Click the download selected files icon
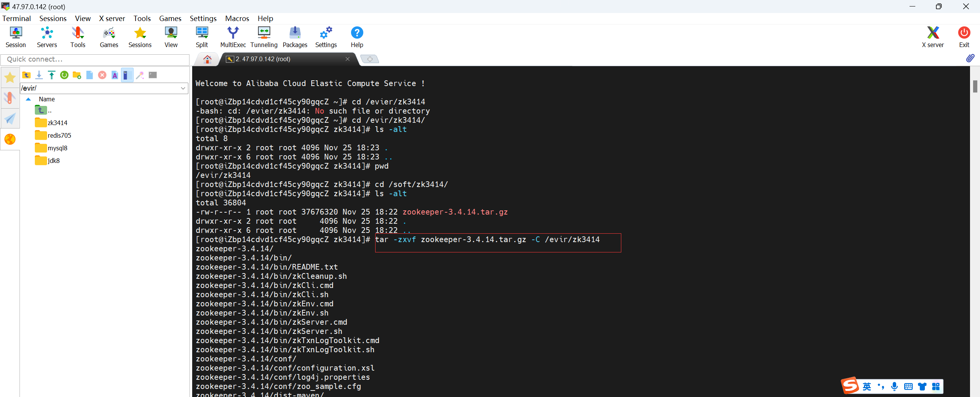 (x=39, y=75)
